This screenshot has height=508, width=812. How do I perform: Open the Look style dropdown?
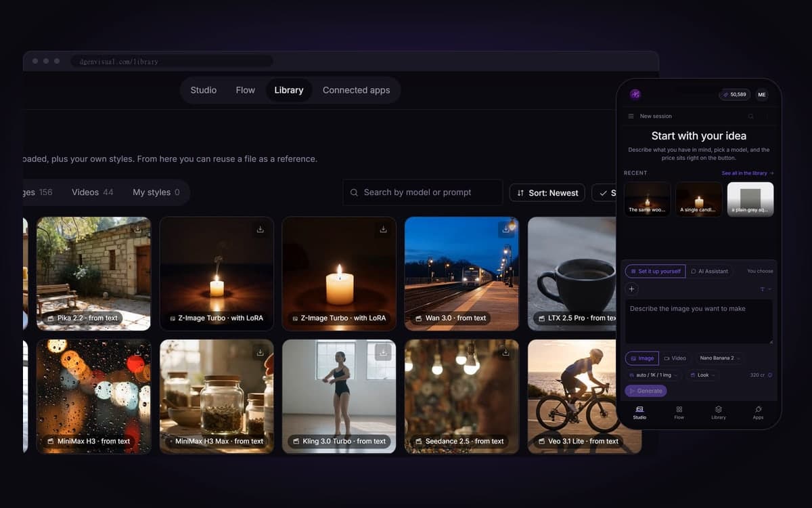(703, 375)
